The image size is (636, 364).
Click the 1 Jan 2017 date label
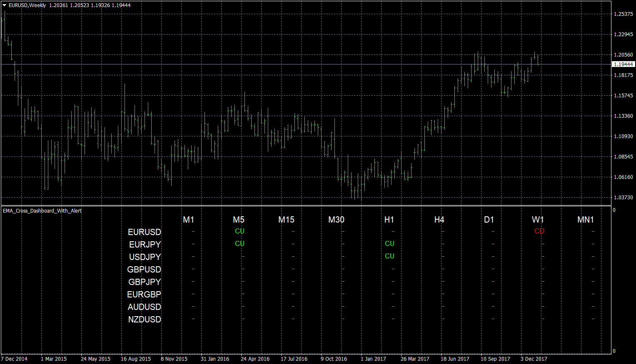point(373,359)
